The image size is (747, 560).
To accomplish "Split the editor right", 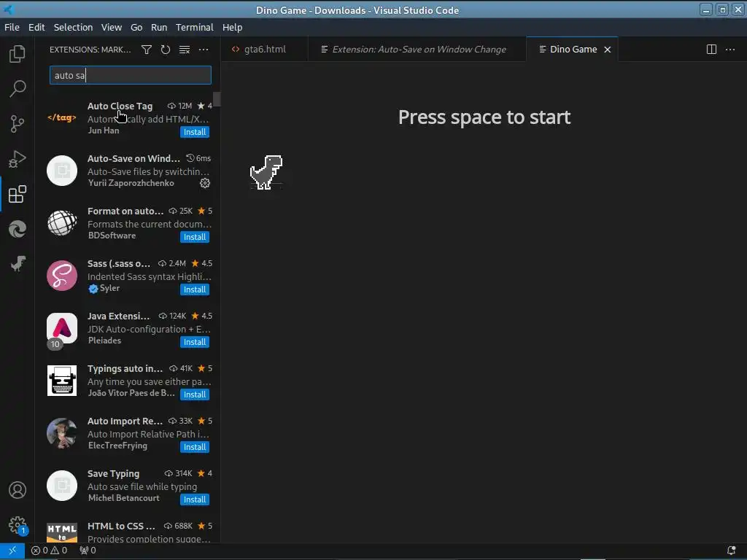I will click(x=711, y=50).
